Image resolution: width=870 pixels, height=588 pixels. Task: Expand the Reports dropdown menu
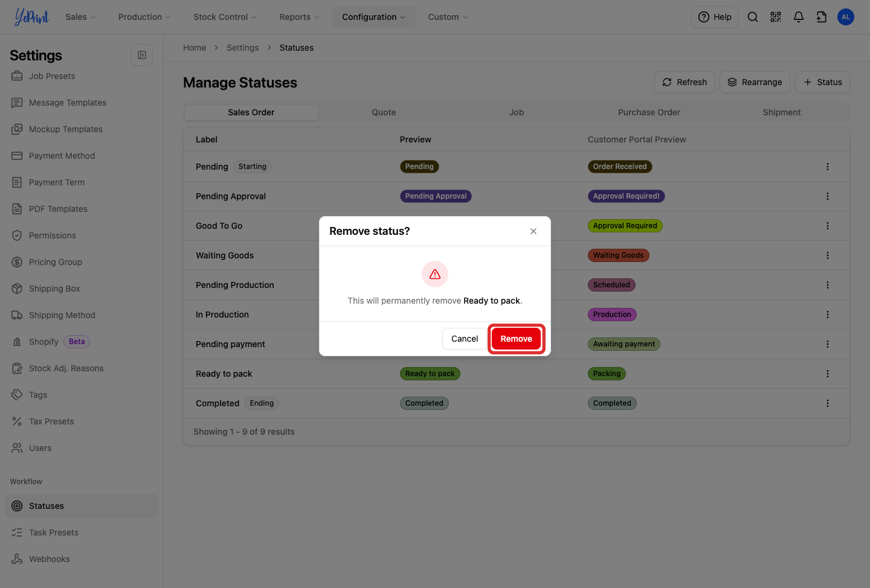[299, 17]
